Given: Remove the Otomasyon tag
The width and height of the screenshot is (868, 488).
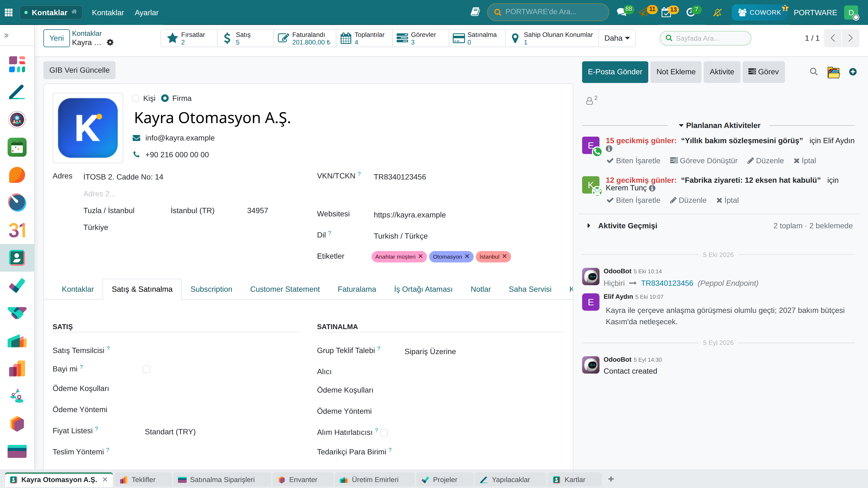Looking at the screenshot, I should pyautogui.click(x=467, y=256).
